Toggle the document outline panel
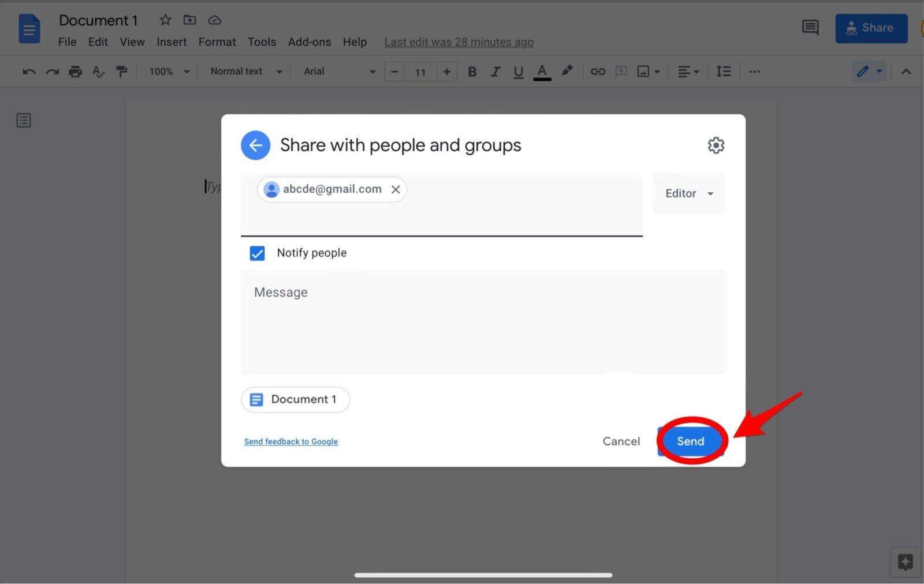 click(x=24, y=120)
